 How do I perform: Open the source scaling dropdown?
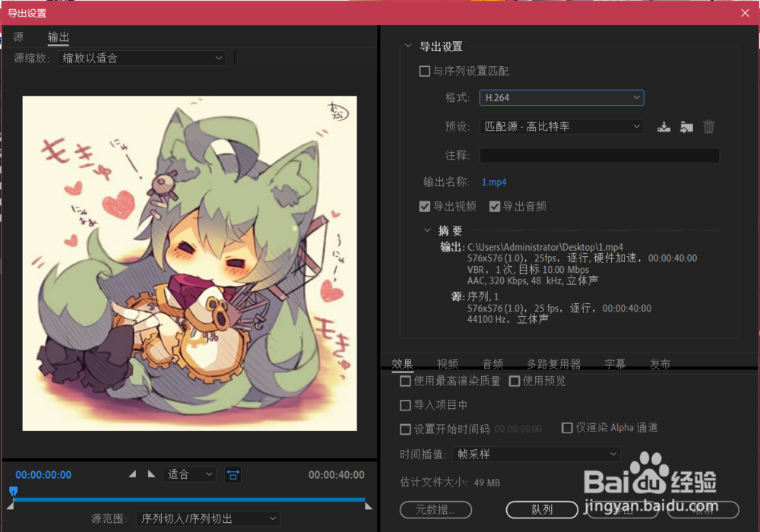click(x=141, y=59)
